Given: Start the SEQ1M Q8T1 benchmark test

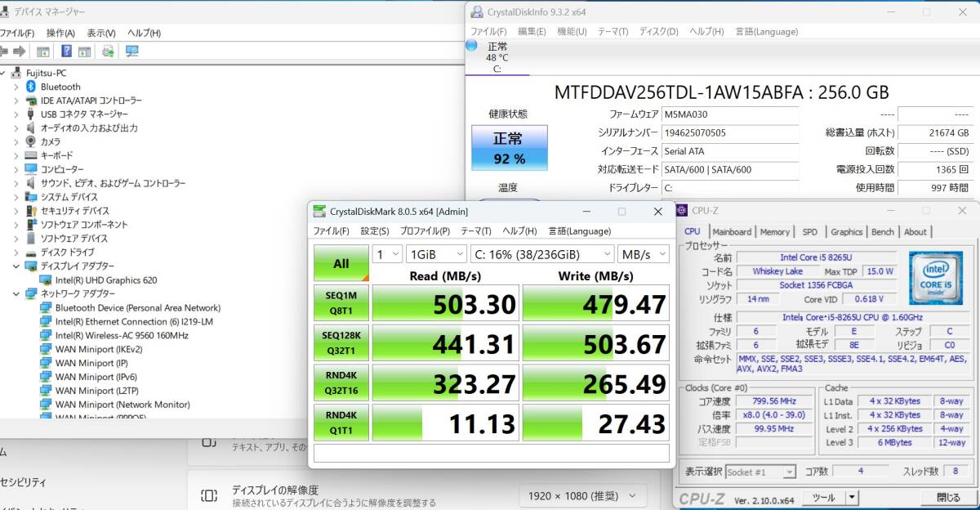Looking at the screenshot, I should tap(341, 303).
